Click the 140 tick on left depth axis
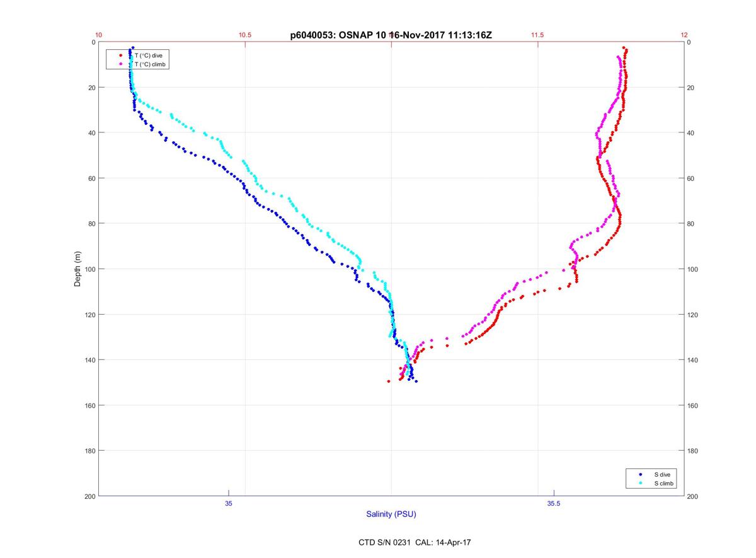 pyautogui.click(x=90, y=360)
